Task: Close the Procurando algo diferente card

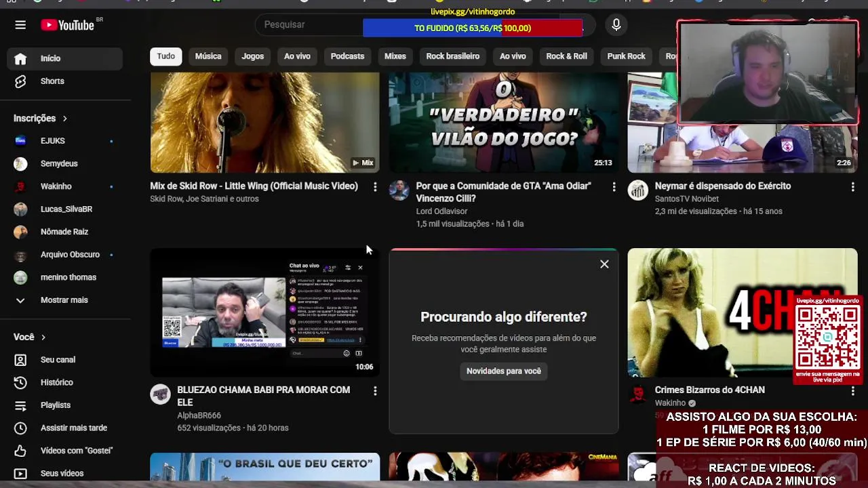Action: pyautogui.click(x=604, y=264)
